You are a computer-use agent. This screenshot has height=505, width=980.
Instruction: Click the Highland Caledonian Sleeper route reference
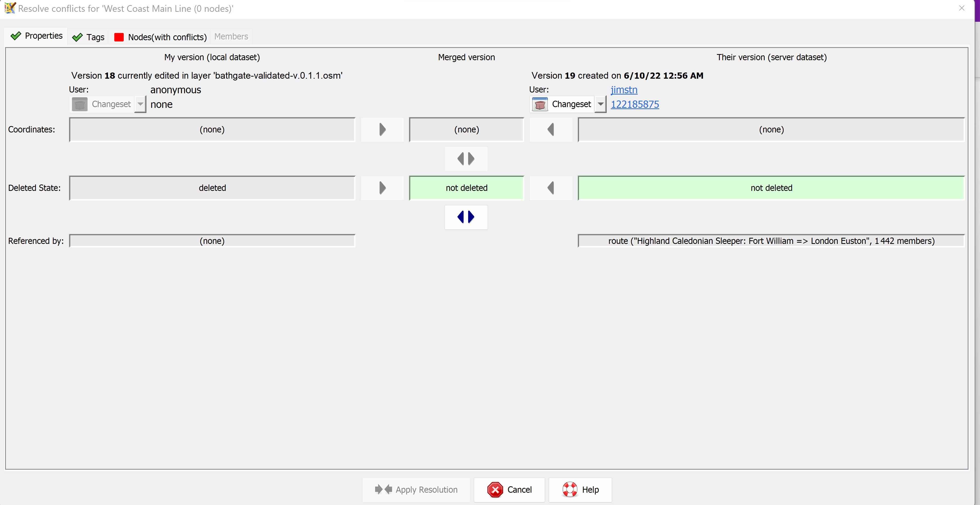(x=771, y=241)
